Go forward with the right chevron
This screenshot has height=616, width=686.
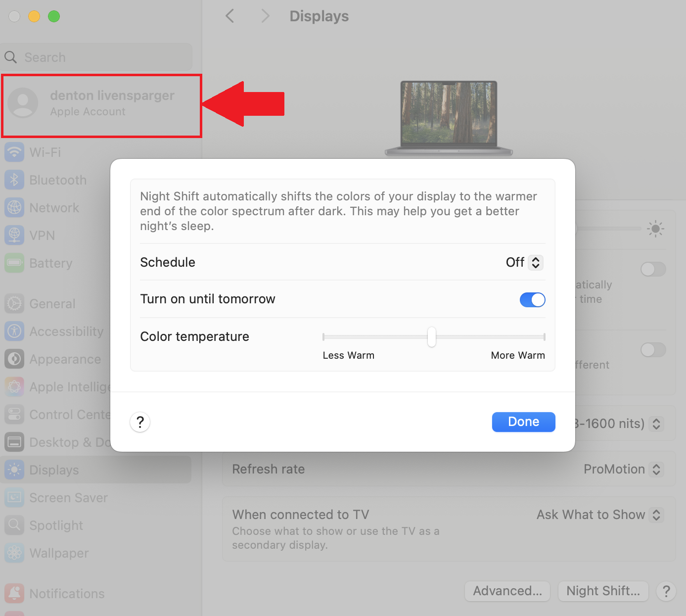tap(266, 16)
